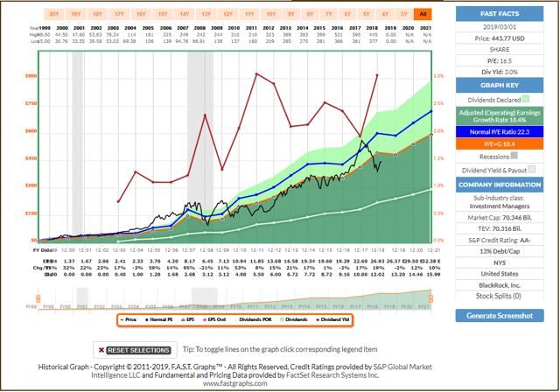
Task: Click the COMPANY INFORMATION header
Action: click(500, 185)
